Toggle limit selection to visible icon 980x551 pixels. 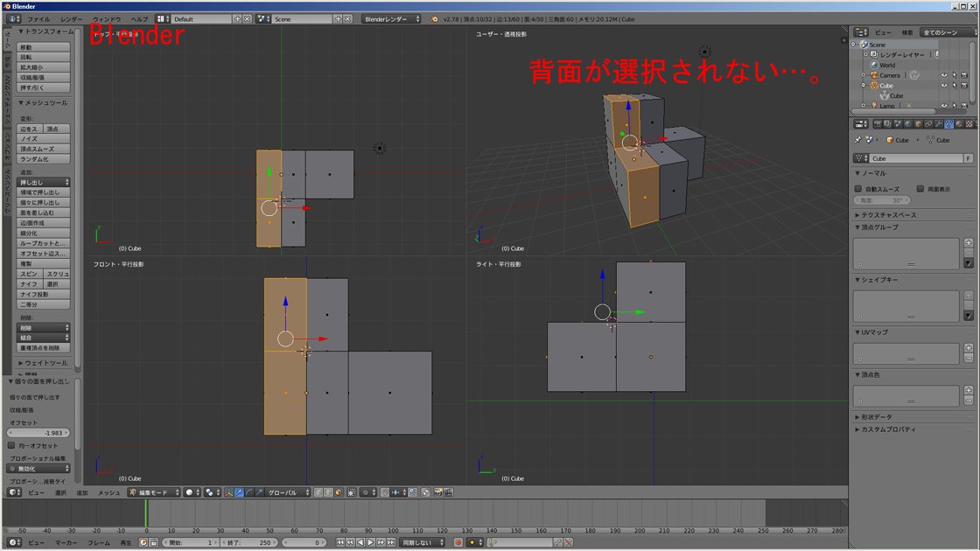(352, 493)
